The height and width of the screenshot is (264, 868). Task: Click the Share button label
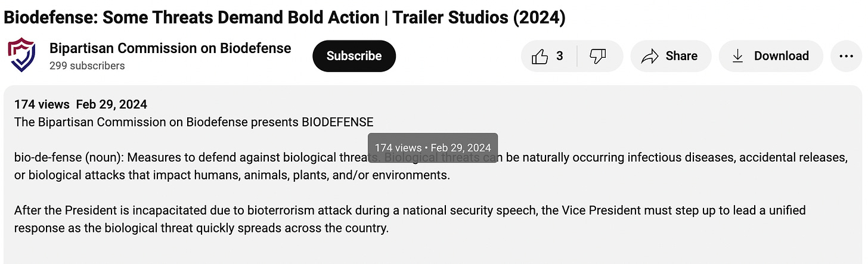[x=681, y=56]
